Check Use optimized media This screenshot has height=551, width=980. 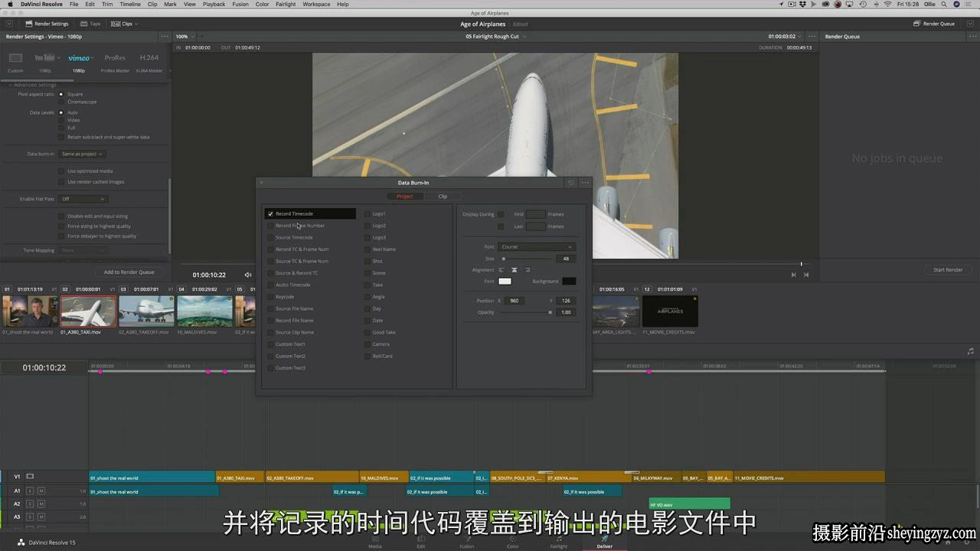click(61, 171)
